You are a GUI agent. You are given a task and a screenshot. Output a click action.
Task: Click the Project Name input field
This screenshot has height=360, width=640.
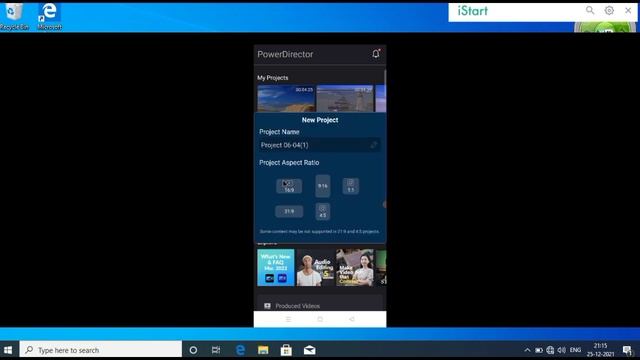point(320,145)
